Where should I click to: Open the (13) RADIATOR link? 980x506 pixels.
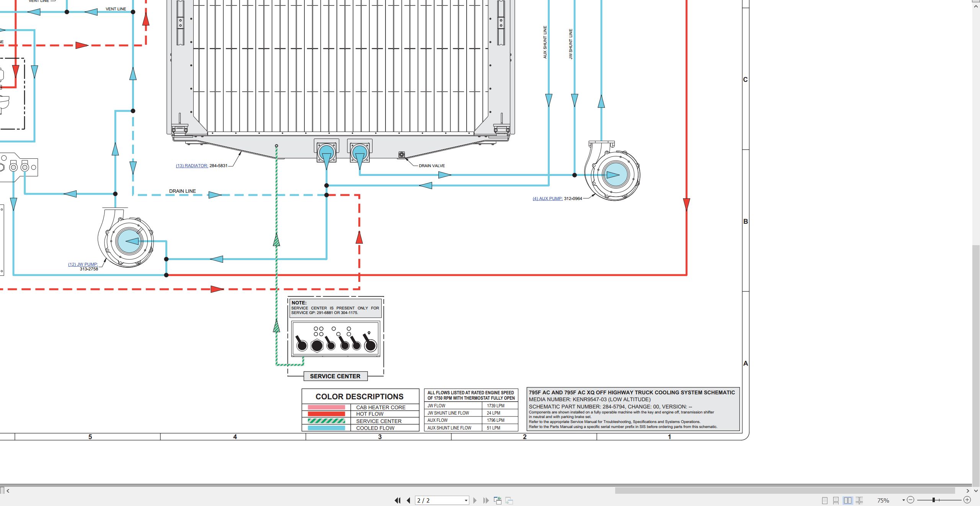(192, 166)
